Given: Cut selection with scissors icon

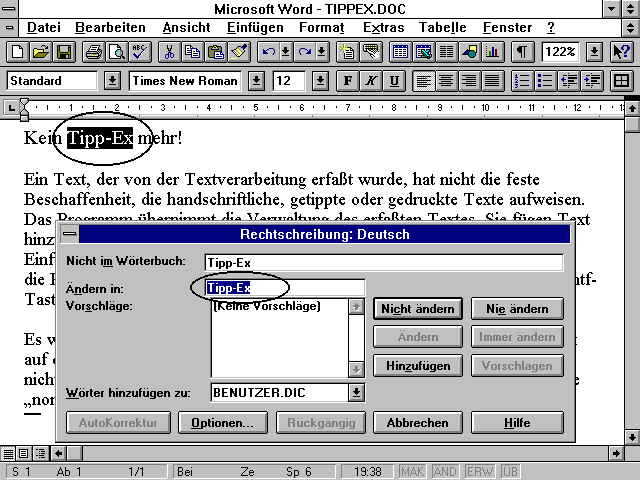Looking at the screenshot, I should point(169,52).
